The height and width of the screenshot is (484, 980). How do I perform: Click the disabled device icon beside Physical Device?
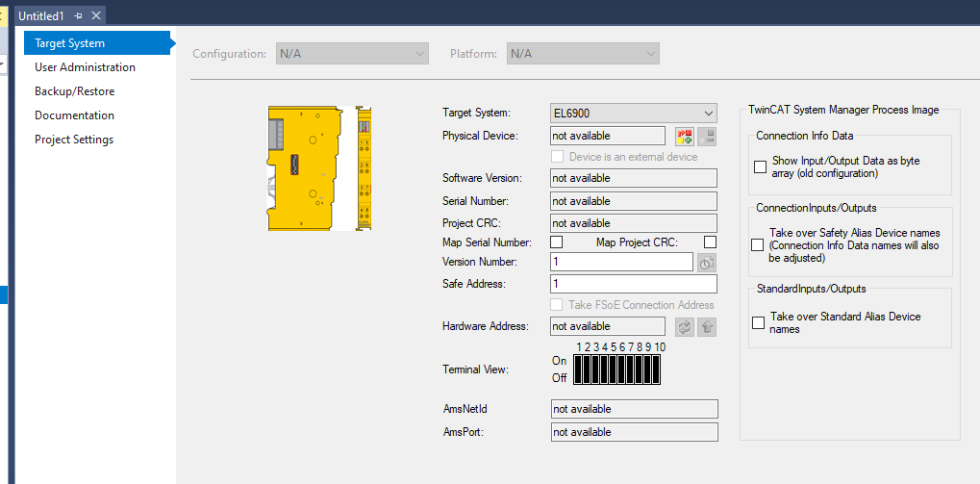pyautogui.click(x=707, y=136)
